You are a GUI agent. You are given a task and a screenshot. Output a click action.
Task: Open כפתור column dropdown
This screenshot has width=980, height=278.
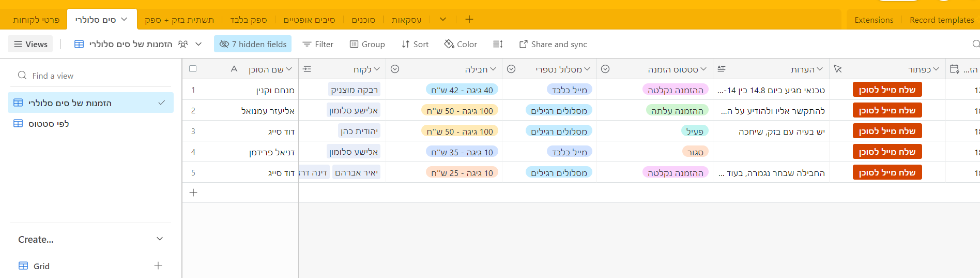pos(936,69)
